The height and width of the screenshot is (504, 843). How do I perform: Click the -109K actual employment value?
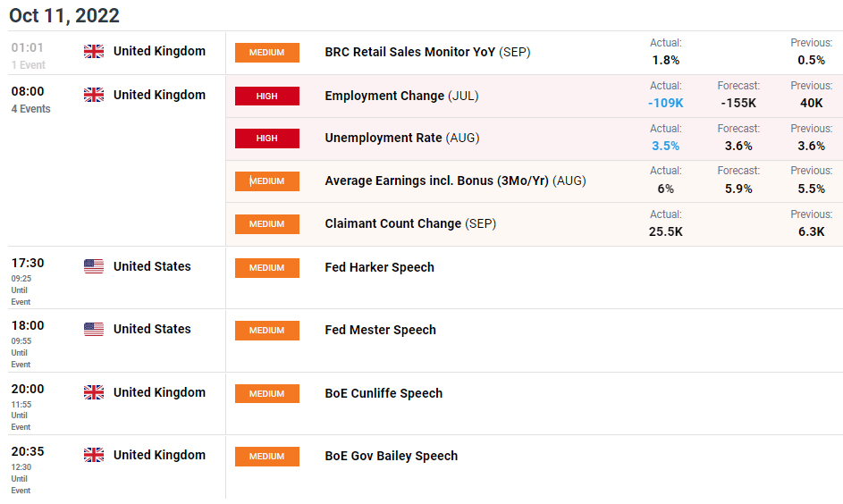pos(666,103)
